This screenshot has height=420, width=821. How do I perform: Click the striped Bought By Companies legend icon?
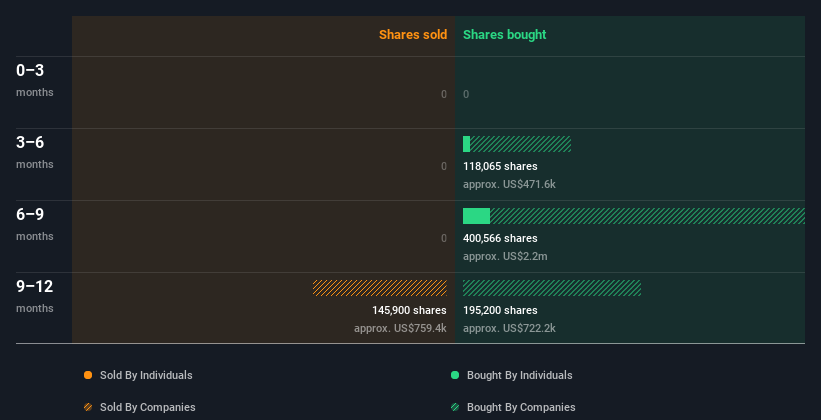coord(455,407)
